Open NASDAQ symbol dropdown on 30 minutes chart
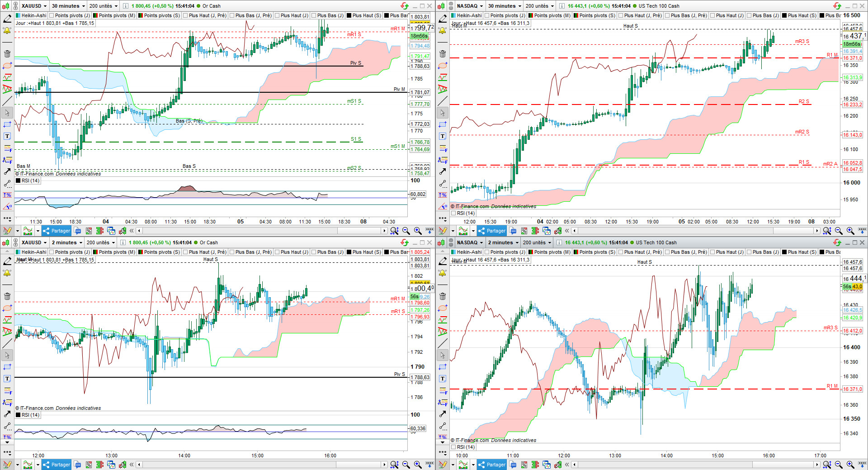The height and width of the screenshot is (470, 868). point(470,6)
